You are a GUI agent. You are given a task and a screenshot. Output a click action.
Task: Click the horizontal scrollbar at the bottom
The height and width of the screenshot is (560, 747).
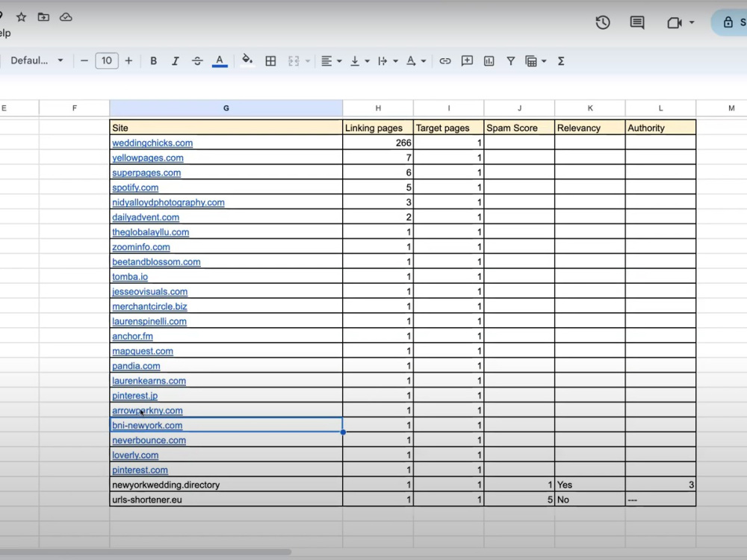146,553
